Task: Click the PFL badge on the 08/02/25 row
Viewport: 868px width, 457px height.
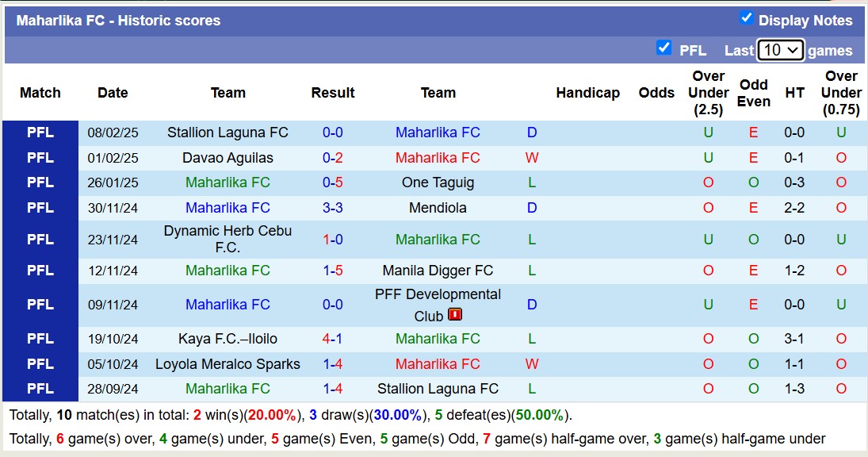Action: [x=40, y=132]
